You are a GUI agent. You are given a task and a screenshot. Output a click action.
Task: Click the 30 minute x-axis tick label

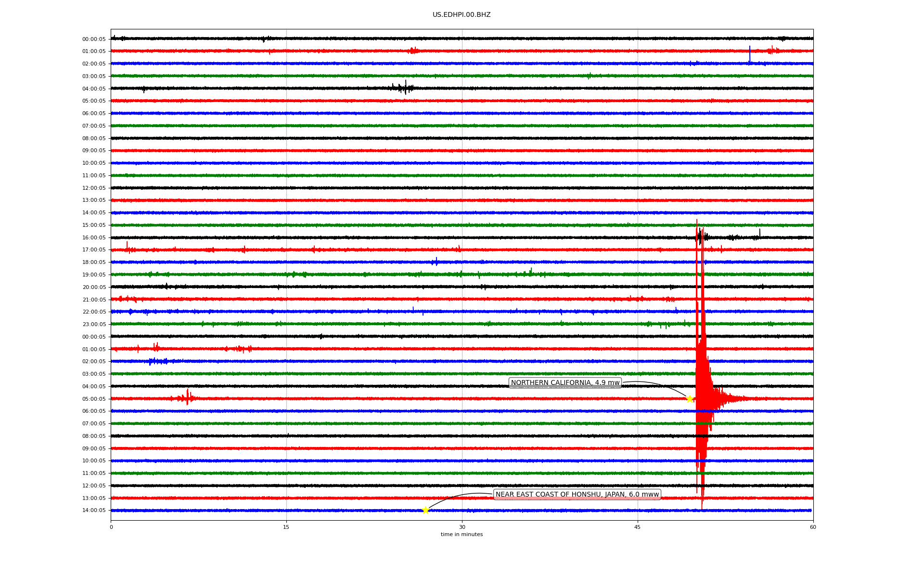click(x=462, y=527)
